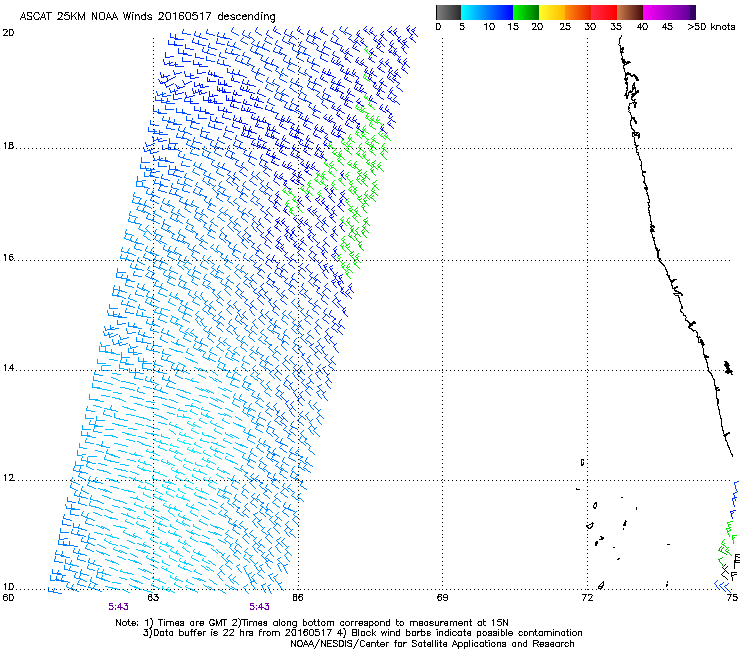Click the legend '25' knots label
Screen dimensions: 740x650
565,27
